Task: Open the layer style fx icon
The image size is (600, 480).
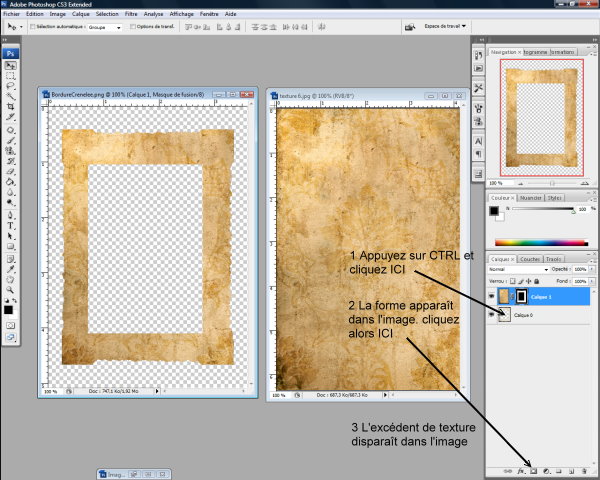Action: click(521, 469)
